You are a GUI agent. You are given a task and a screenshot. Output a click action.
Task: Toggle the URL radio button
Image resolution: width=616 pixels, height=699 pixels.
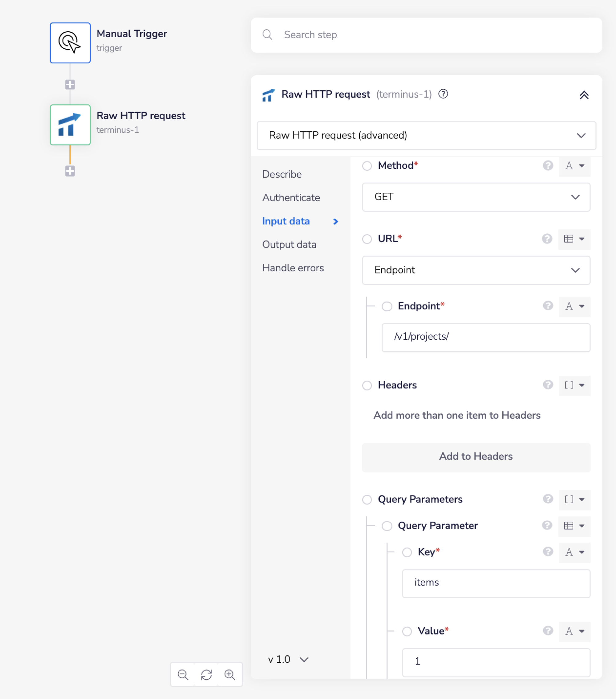tap(367, 239)
